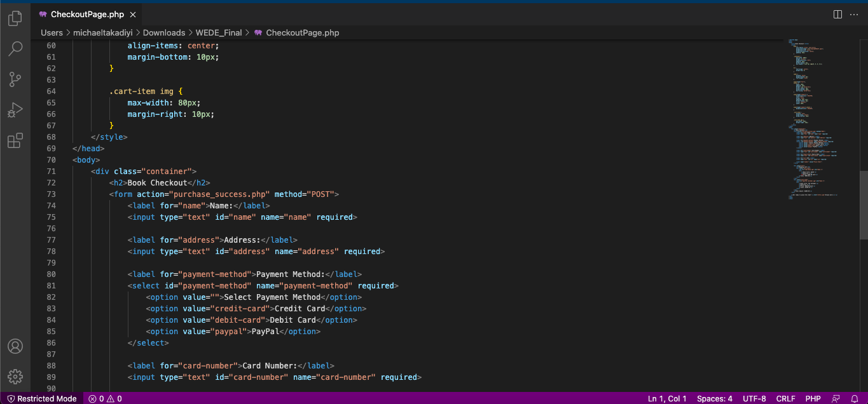Open the Explorer view
The image size is (868, 404).
click(x=15, y=19)
